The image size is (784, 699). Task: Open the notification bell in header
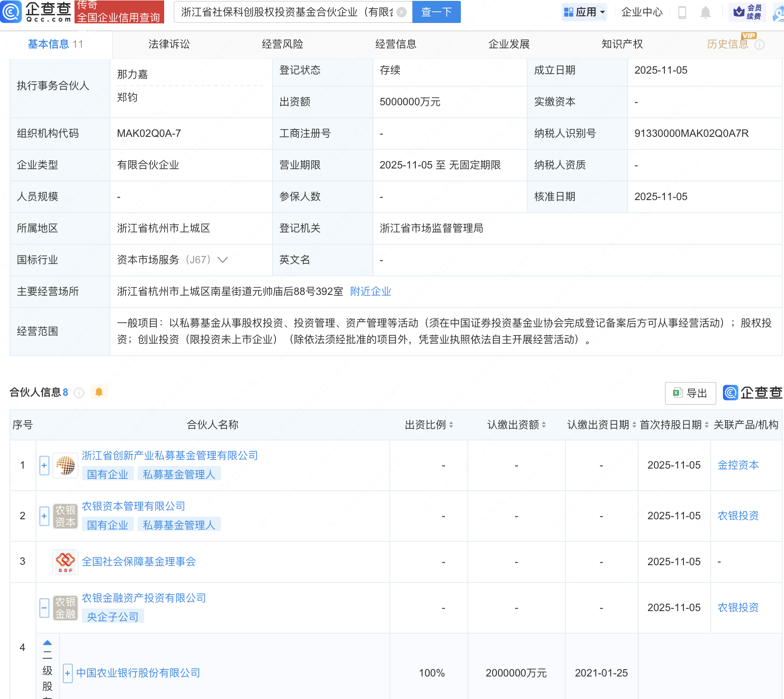pos(705,13)
